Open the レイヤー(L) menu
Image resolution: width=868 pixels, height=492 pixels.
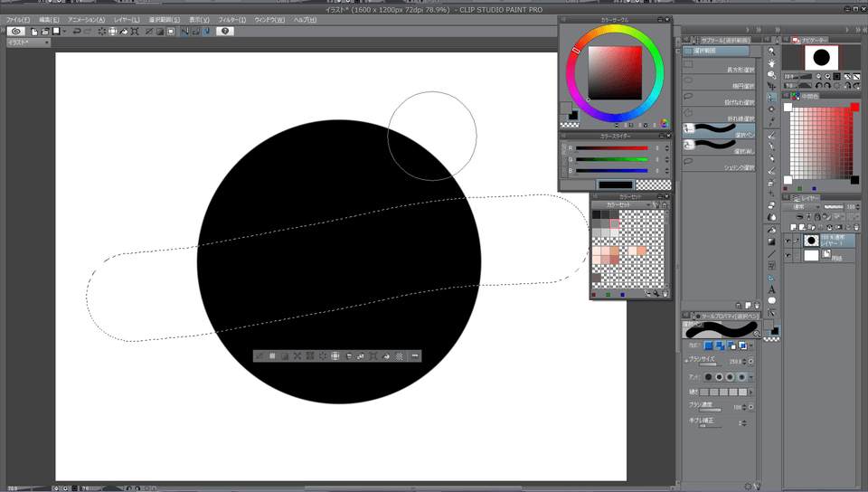(127, 19)
